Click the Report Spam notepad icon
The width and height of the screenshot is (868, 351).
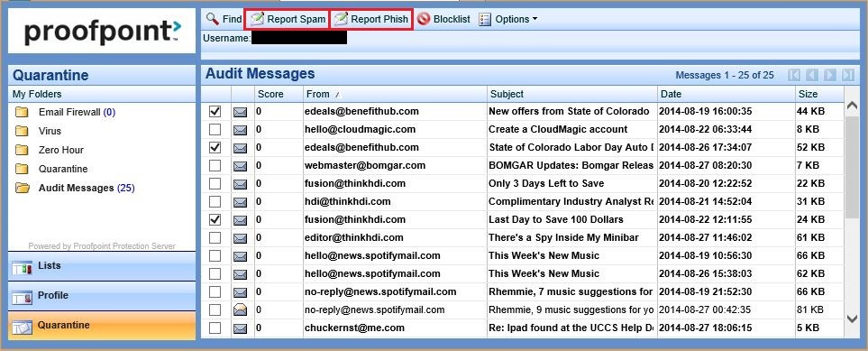pos(257,19)
